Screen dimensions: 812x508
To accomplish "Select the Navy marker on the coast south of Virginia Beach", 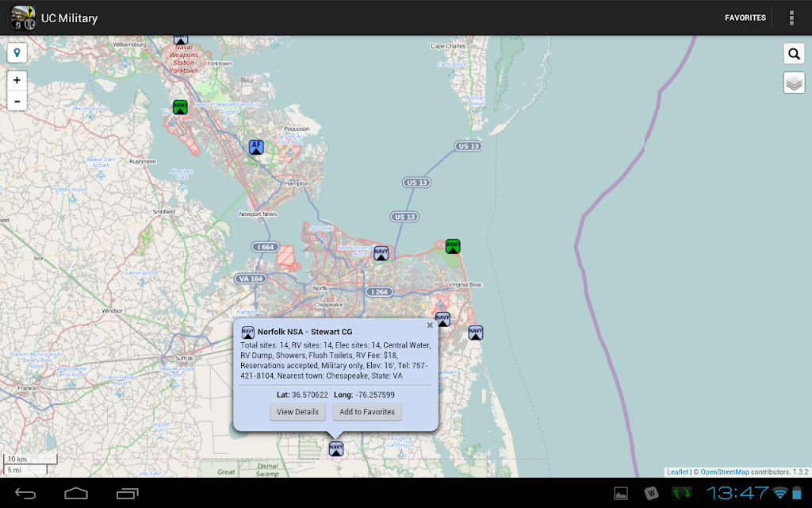I will click(476, 333).
